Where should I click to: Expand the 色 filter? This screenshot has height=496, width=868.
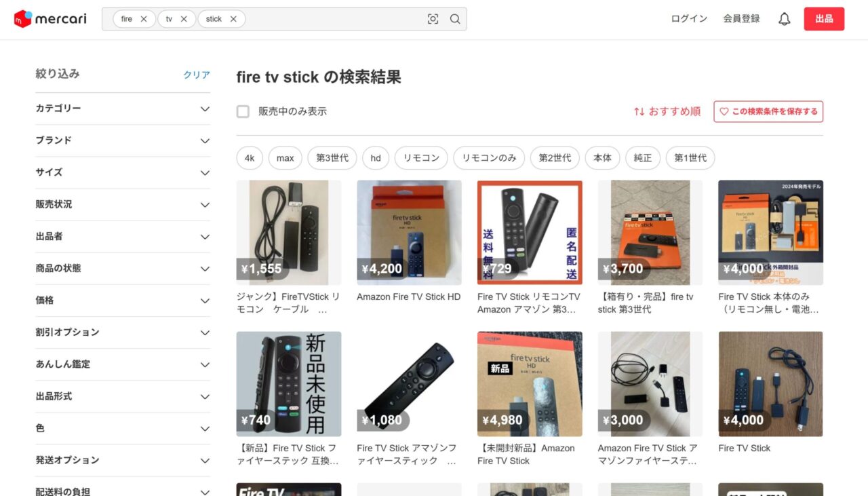123,428
